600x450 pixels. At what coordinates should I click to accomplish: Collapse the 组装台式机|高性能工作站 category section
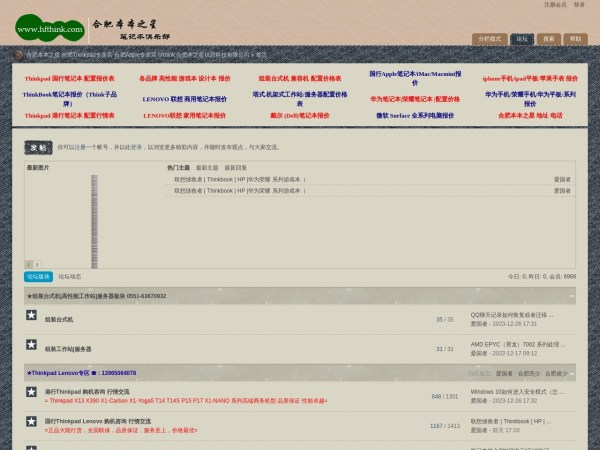point(572,296)
